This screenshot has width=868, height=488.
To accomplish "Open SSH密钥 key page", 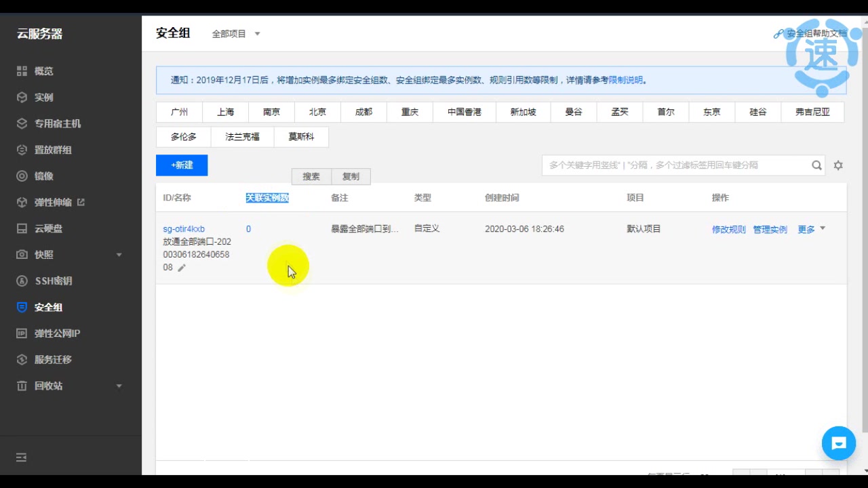I will click(x=53, y=281).
